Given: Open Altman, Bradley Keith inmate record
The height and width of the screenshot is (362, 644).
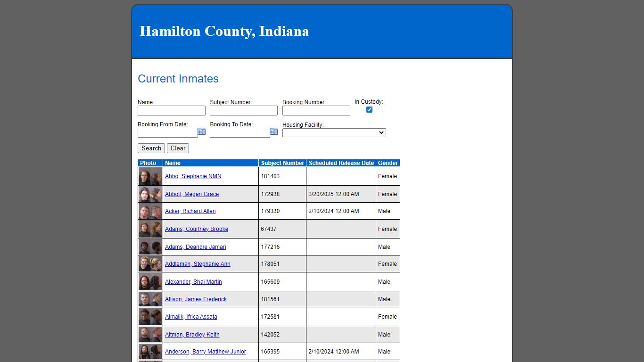Looking at the screenshot, I should click(x=192, y=335).
